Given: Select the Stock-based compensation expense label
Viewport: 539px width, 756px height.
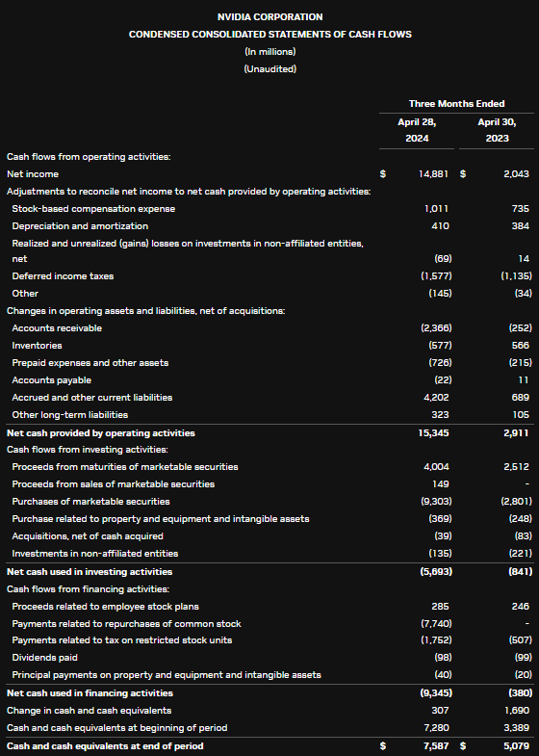Looking at the screenshot, I should pos(93,209).
